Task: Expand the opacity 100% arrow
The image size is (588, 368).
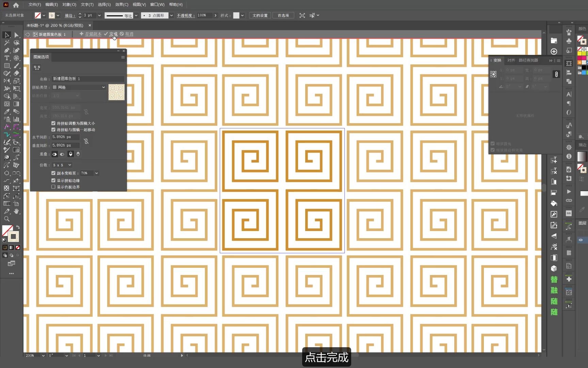Action: [x=215, y=15]
